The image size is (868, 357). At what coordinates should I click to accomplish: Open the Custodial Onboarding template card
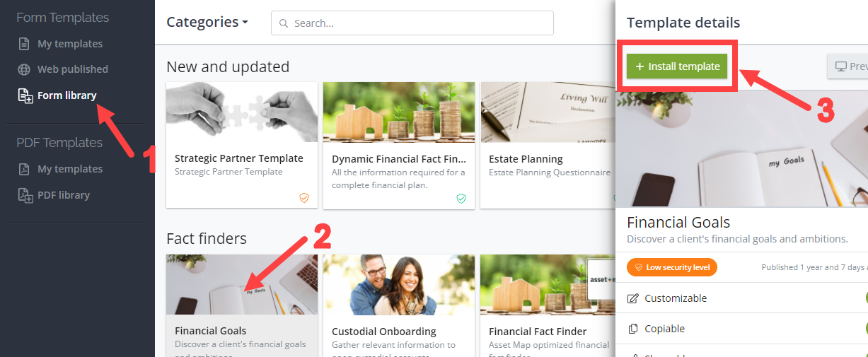(x=399, y=305)
